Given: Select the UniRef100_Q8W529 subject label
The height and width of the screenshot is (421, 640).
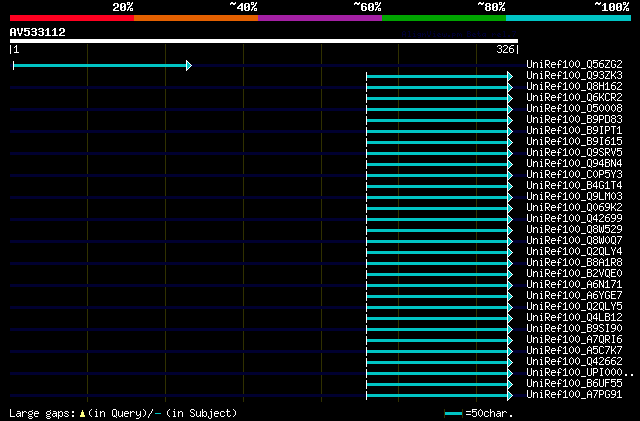Looking at the screenshot, I should [574, 229].
